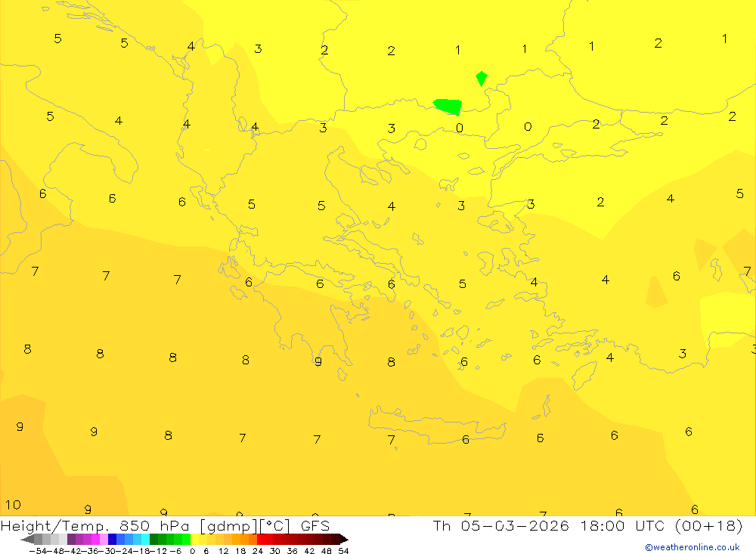Click the [gdmp][°C] units label

point(245,526)
